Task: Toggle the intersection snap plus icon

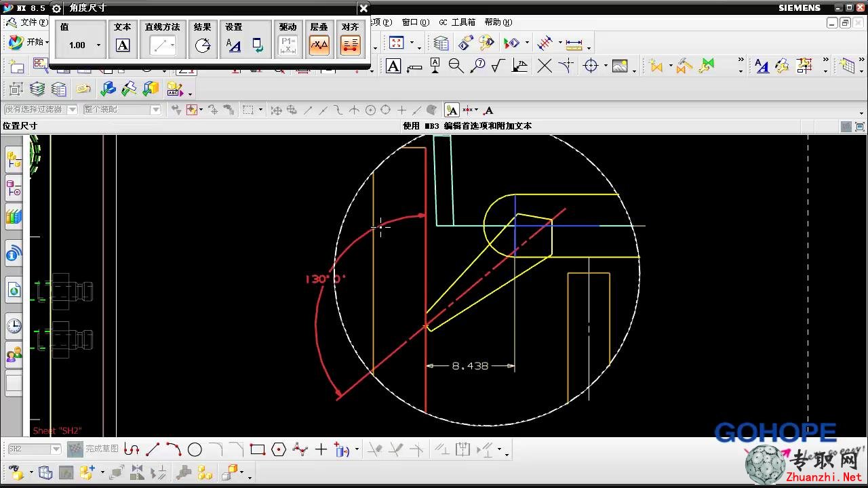Action: click(x=401, y=110)
